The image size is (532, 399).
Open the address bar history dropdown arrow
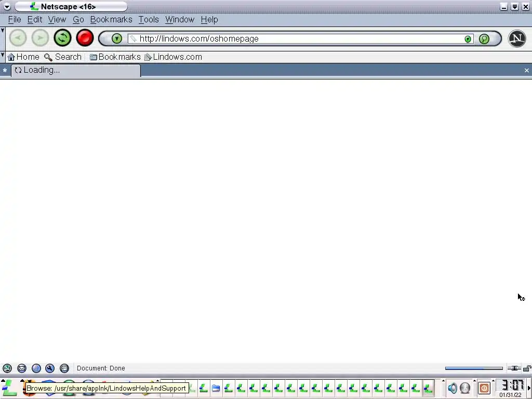pyautogui.click(x=468, y=39)
